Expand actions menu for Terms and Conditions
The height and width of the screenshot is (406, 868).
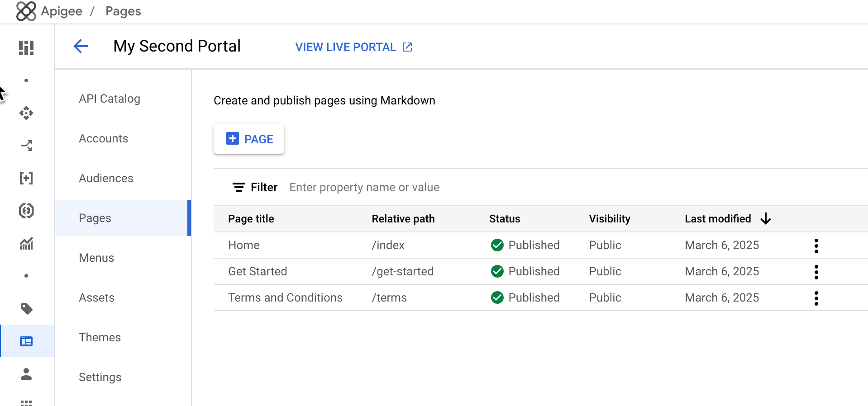click(x=816, y=298)
